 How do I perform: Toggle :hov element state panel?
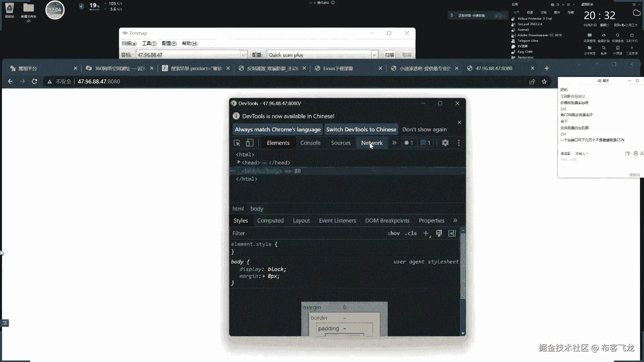tap(394, 233)
